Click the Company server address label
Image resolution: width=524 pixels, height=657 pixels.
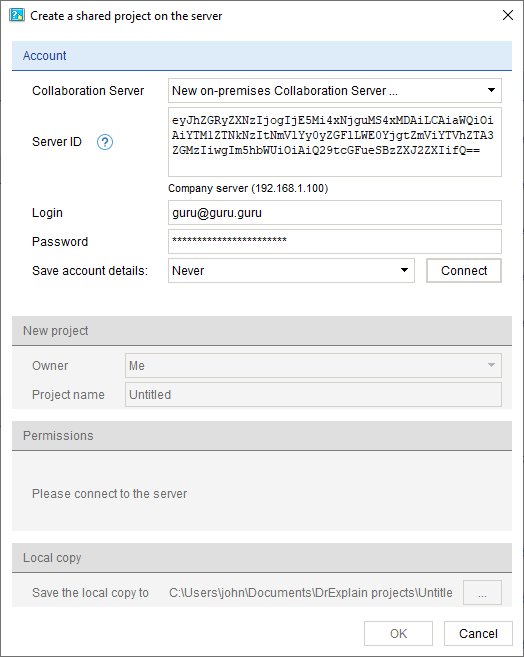click(248, 188)
